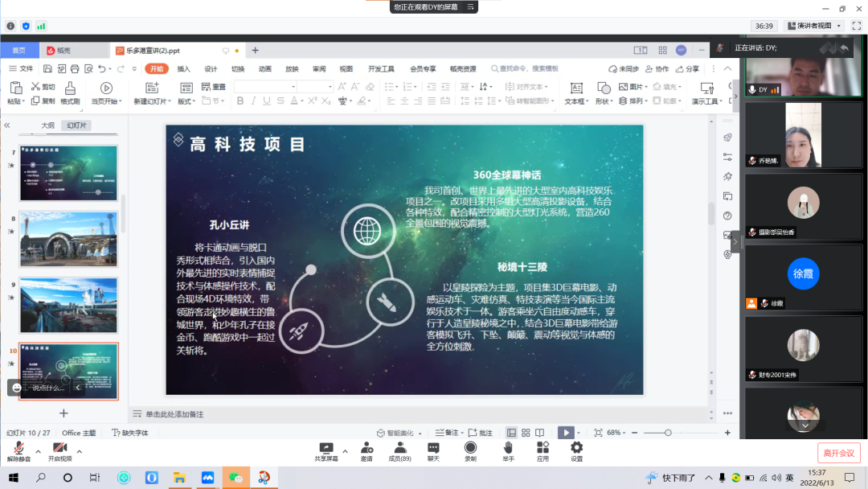
Task: Open meeting 设置 settings gear
Action: pyautogui.click(x=576, y=449)
